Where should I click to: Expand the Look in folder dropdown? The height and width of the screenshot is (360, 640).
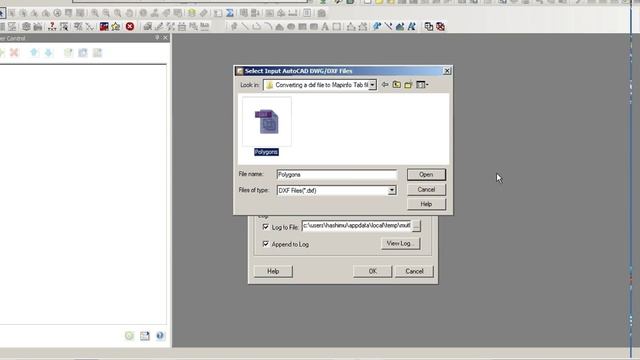point(372,85)
